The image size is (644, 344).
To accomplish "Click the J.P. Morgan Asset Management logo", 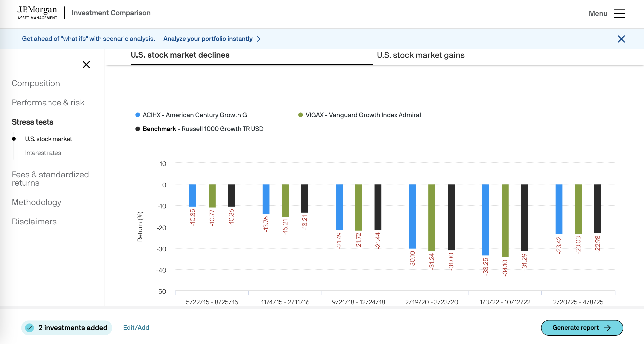I will click(x=37, y=13).
